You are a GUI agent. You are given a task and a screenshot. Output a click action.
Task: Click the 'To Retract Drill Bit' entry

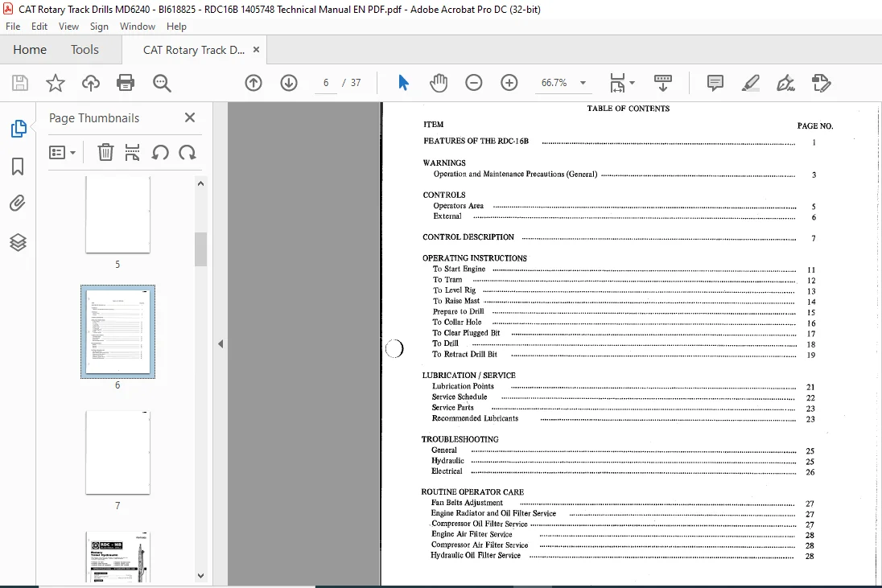click(x=464, y=355)
